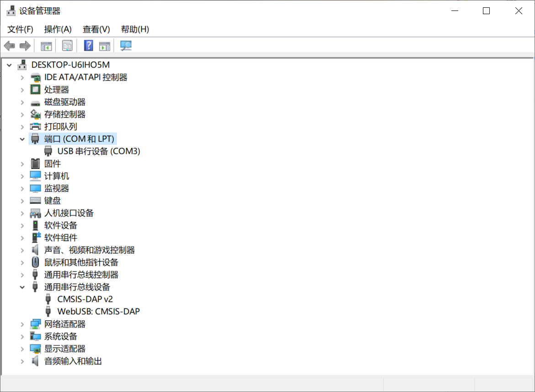Click the back arrow in the toolbar

(x=10, y=46)
